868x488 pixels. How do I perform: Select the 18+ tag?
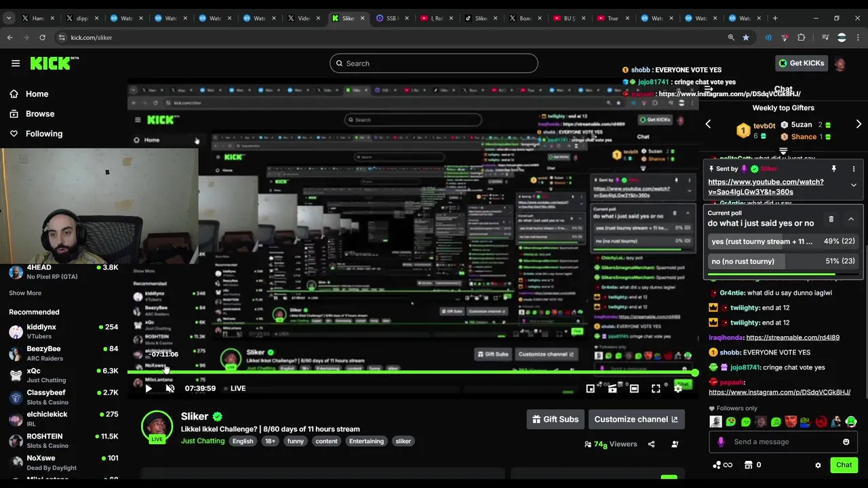click(x=270, y=441)
